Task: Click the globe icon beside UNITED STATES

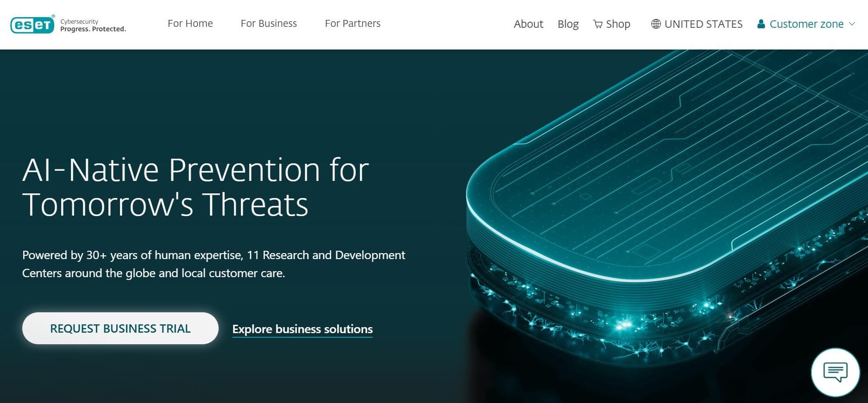Action: pos(656,24)
